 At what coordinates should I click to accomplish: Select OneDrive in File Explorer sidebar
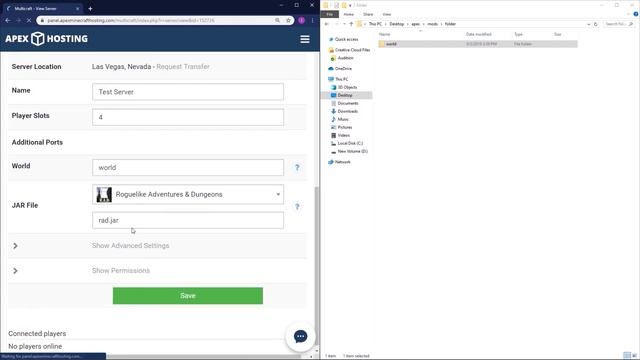tap(343, 69)
